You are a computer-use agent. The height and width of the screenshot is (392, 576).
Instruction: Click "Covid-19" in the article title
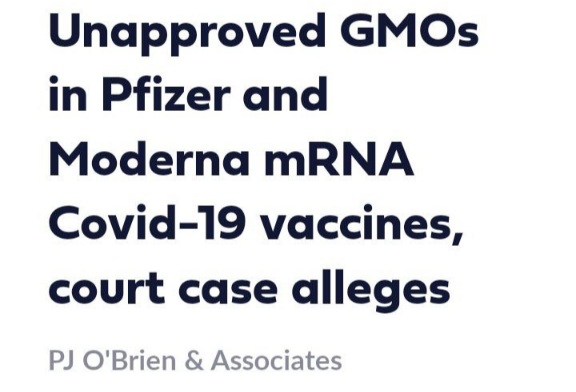[x=146, y=223]
